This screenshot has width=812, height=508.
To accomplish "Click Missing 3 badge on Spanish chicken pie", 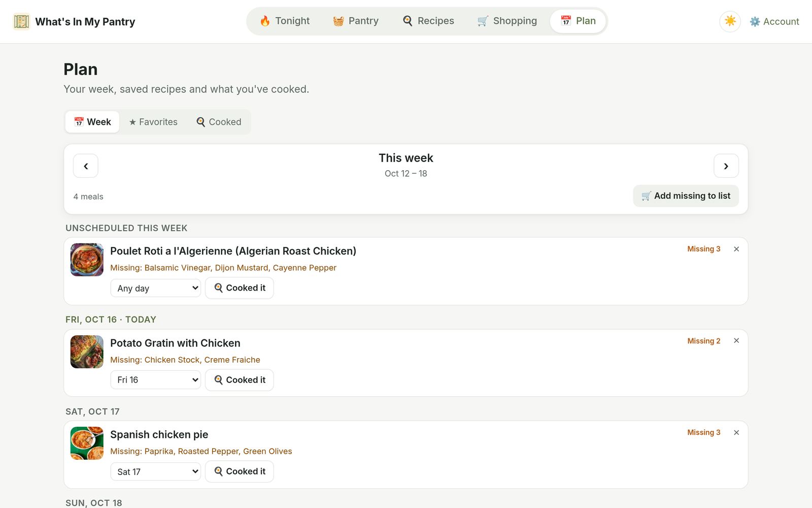I will [x=704, y=432].
